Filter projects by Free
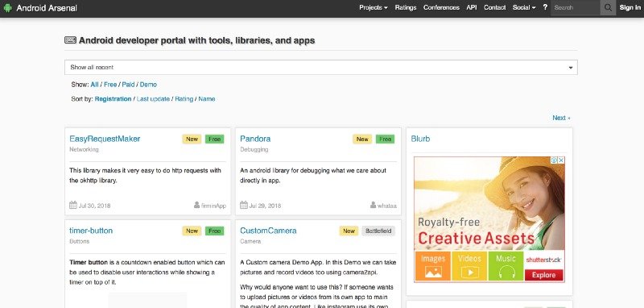Viewport: 644px width, 308px height. pos(110,85)
